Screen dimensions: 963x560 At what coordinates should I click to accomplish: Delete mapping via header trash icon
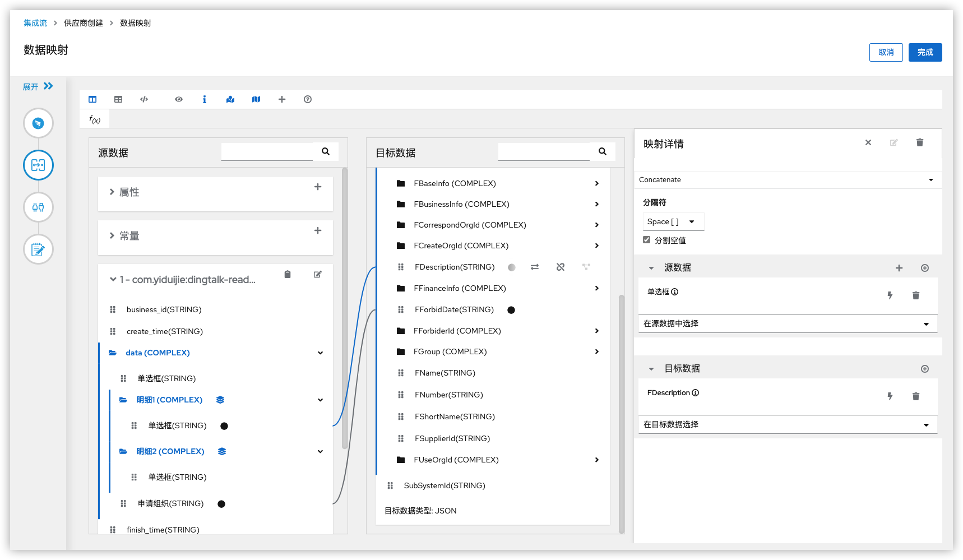[x=920, y=142]
